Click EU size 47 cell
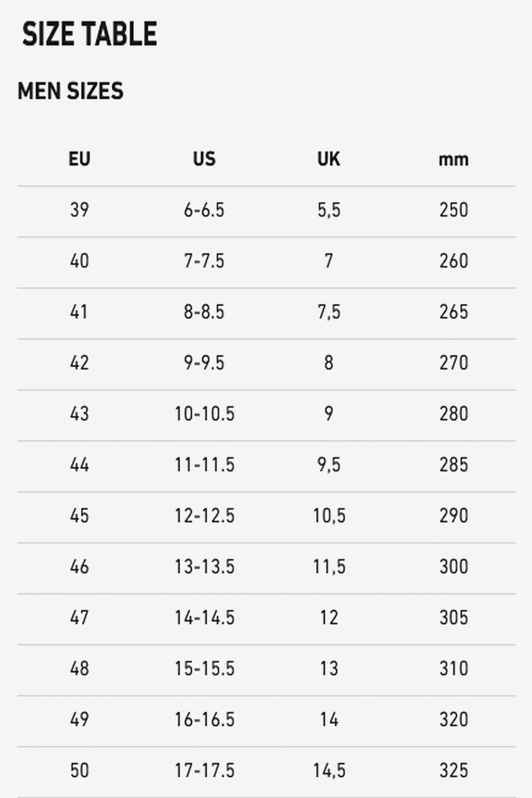Viewport: 532px width, 798px height. tap(79, 618)
